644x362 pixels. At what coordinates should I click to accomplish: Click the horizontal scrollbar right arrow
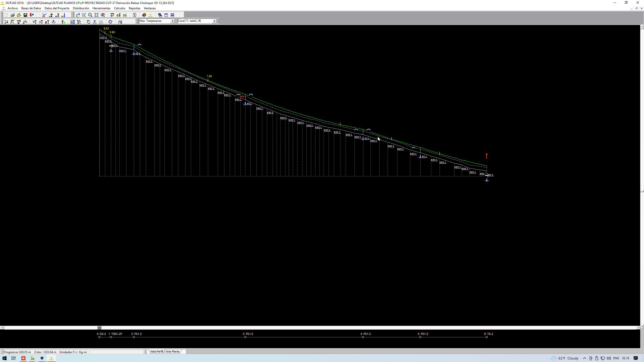(638, 328)
